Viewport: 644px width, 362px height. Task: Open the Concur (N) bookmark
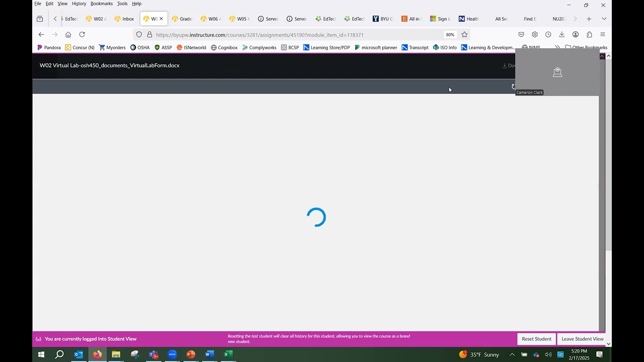point(79,48)
